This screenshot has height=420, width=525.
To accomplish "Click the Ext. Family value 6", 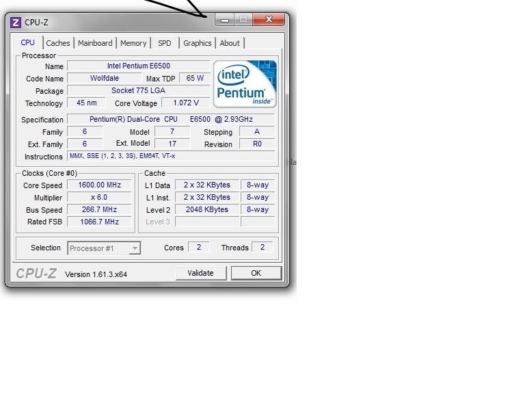I will point(85,144).
